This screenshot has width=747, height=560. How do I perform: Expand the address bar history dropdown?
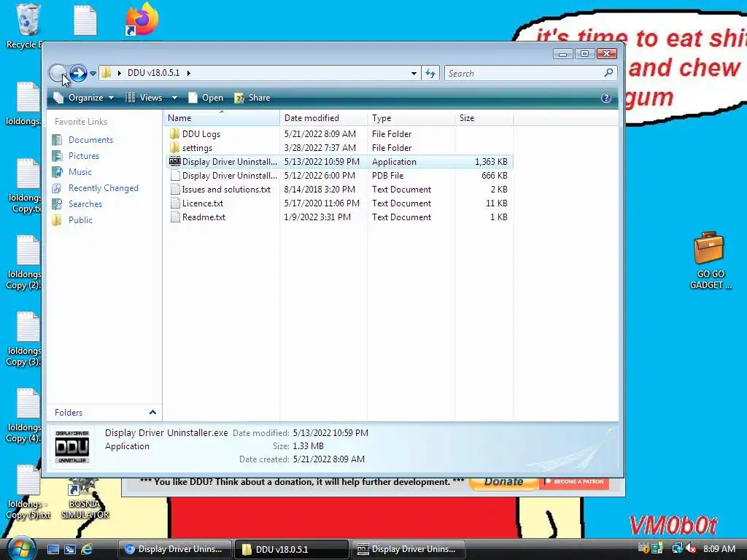coord(414,74)
